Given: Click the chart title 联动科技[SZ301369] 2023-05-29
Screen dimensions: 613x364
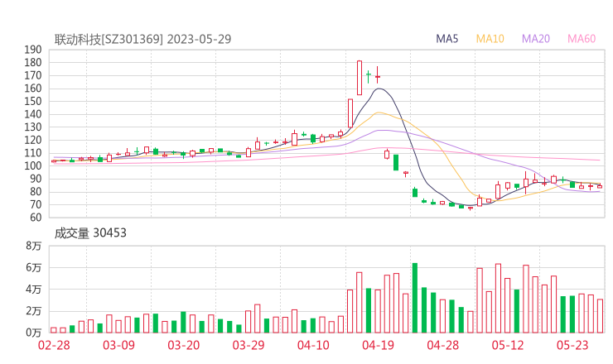Looking at the screenshot, I should [x=142, y=39].
